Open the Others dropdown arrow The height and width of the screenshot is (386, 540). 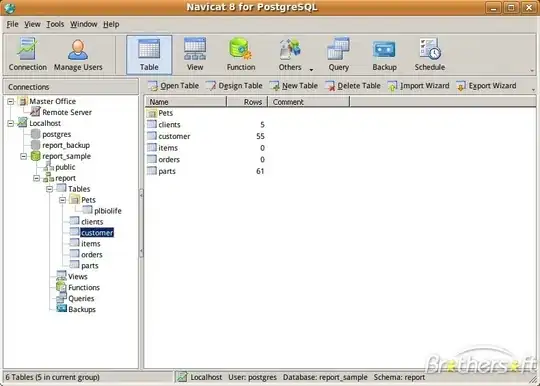(x=311, y=70)
